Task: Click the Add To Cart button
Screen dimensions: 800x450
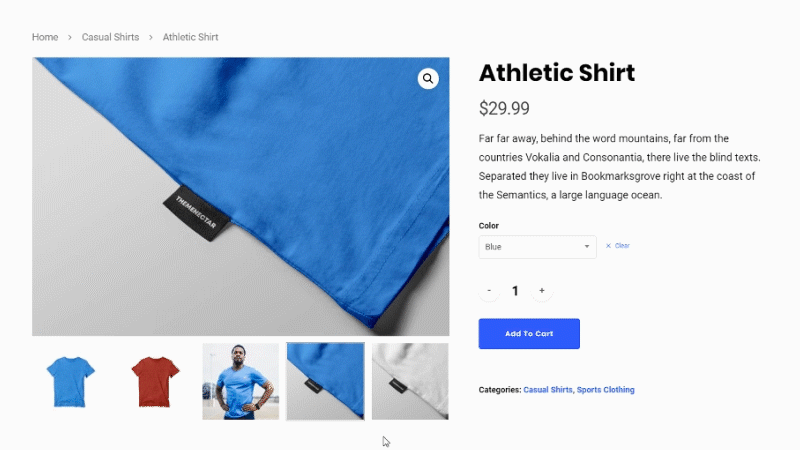Action: click(x=529, y=334)
